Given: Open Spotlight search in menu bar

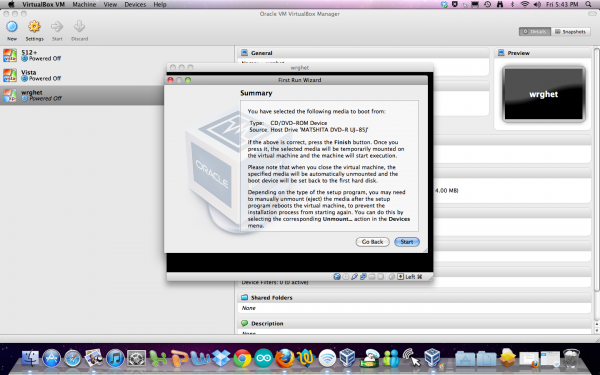Looking at the screenshot, I should [x=589, y=5].
